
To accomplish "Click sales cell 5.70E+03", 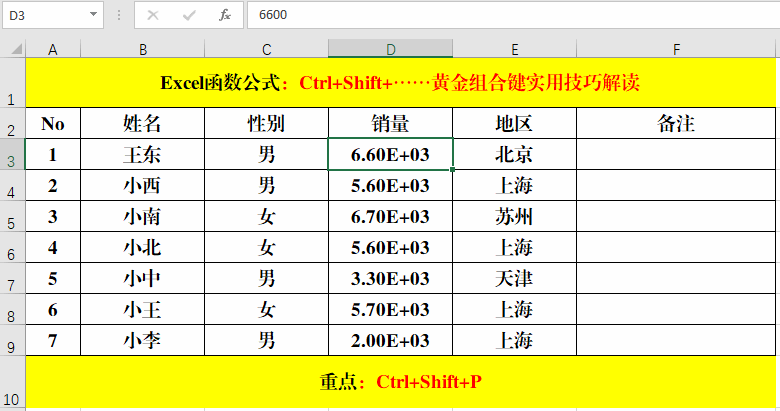I will pos(390,309).
